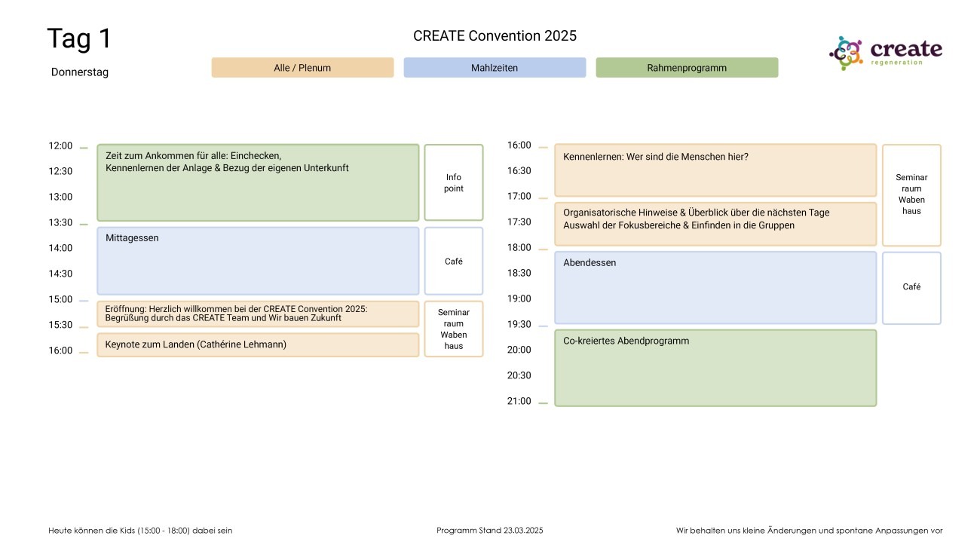Image resolution: width=980 pixels, height=551 pixels.
Task: Click the 17:00 time label
Action: point(519,196)
